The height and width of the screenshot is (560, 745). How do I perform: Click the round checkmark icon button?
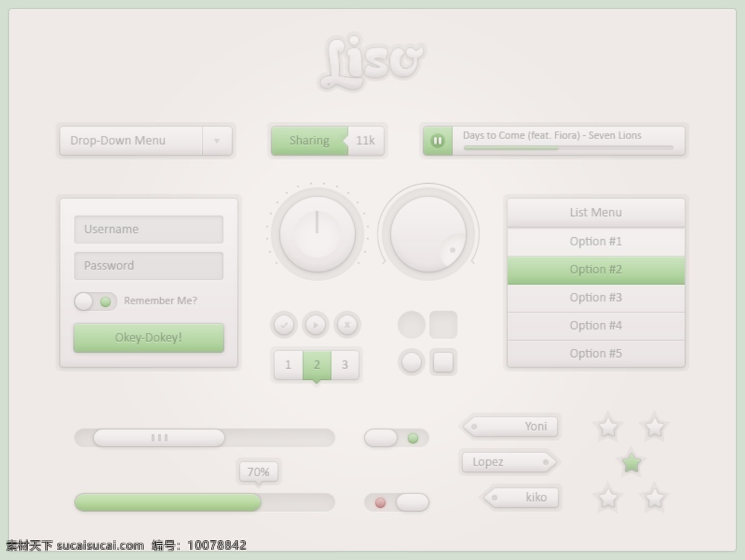[x=284, y=325]
